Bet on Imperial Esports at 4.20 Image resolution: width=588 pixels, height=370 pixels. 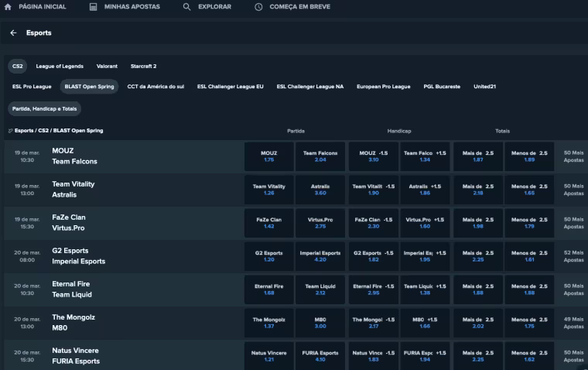click(320, 256)
